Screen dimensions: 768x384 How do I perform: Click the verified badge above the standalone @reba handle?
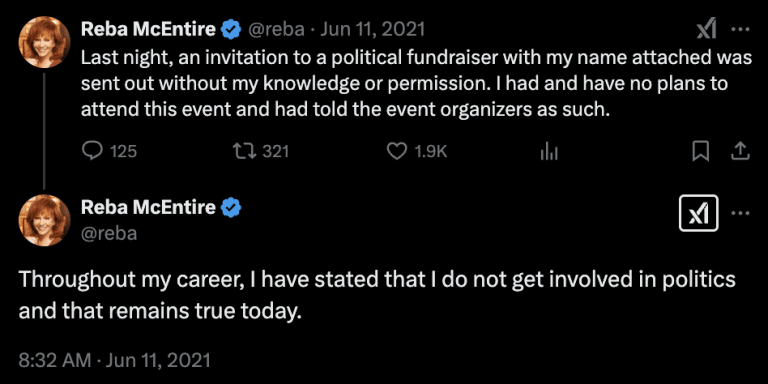[231, 208]
